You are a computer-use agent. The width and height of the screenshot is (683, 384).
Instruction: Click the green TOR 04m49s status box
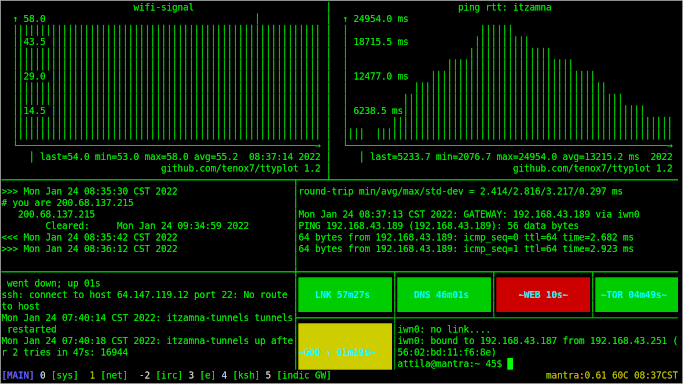click(636, 295)
